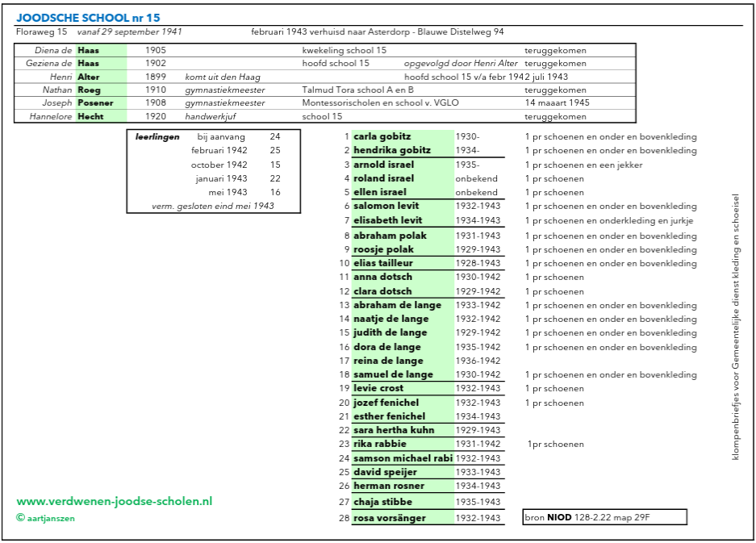The width and height of the screenshot is (756, 543).
Task: Select the Hecht surname cell
Action: 90,117
